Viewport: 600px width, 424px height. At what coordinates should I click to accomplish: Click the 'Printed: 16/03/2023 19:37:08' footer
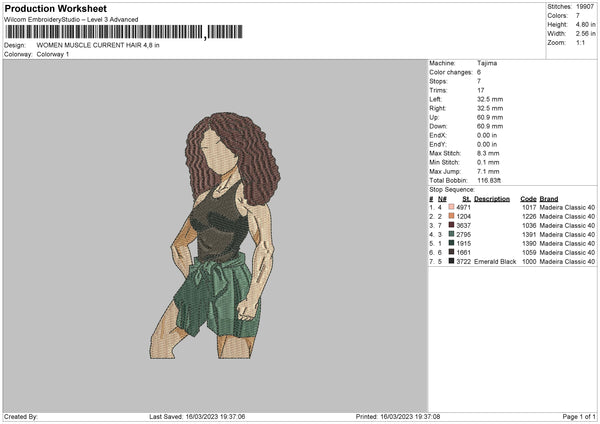398,417
